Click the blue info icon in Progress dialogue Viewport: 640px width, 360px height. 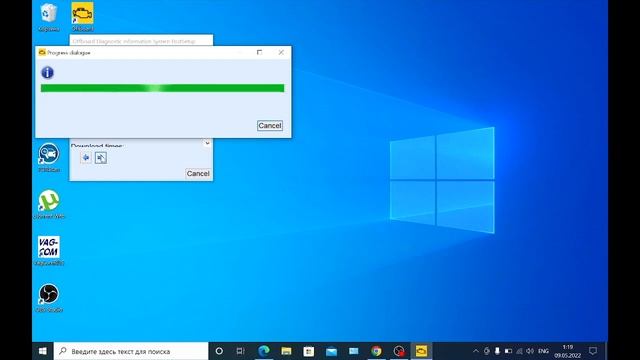47,73
